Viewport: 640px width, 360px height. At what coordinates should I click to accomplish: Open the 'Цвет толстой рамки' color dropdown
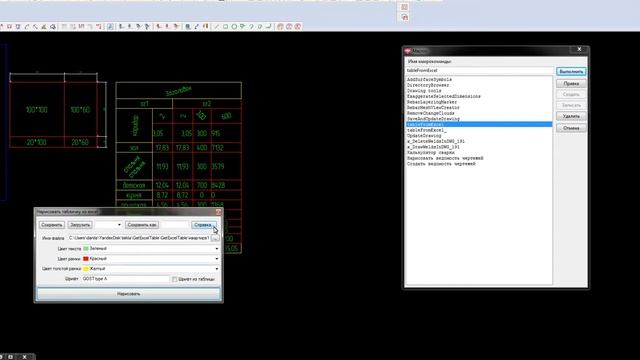point(217,269)
